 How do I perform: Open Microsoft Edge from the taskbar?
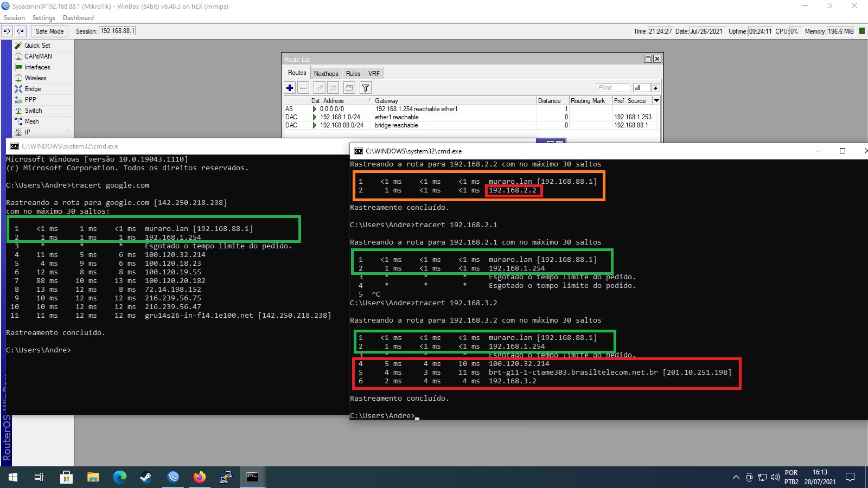(x=120, y=477)
